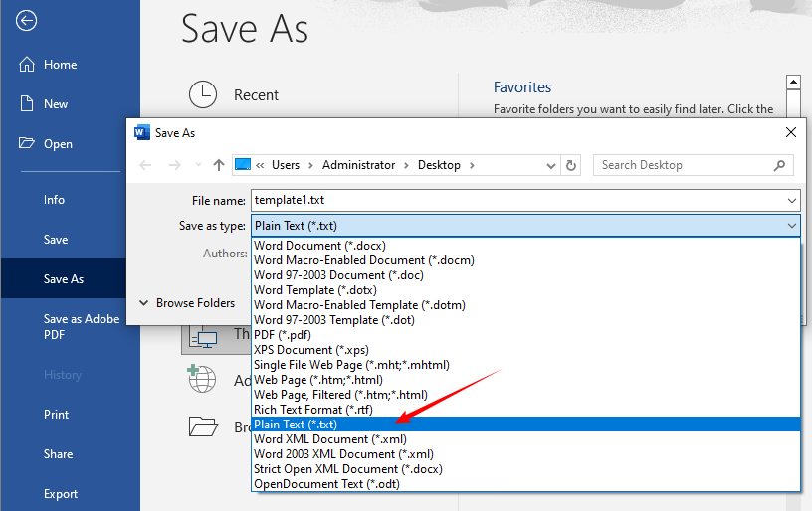The width and height of the screenshot is (812, 511).
Task: Select the Save As sidebar item
Action: coord(63,278)
